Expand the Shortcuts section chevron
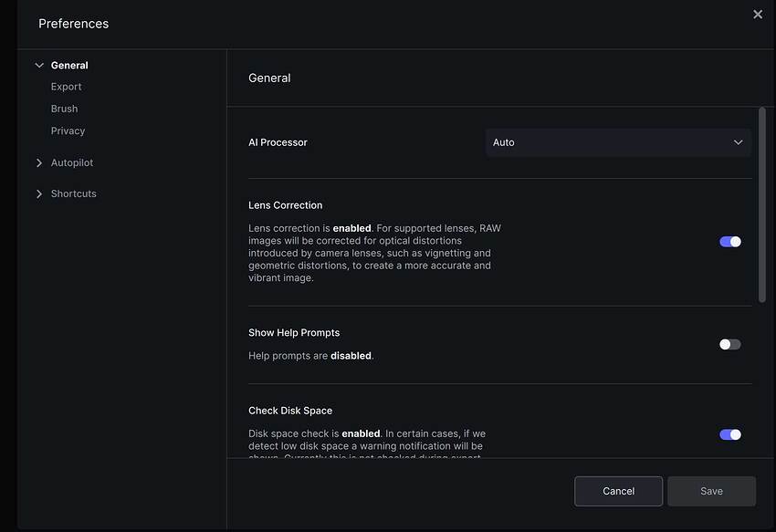Screen dimensions: 776x532 point(39,194)
